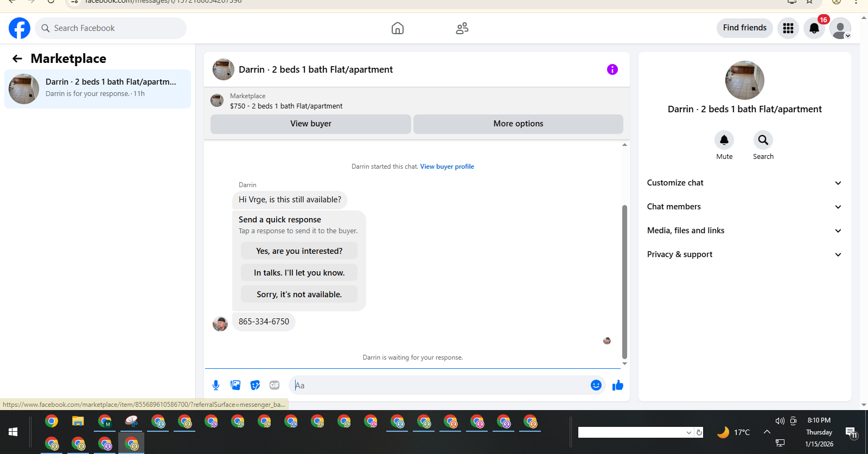The height and width of the screenshot is (454, 868).
Task: Click the message 'Hi Vrge, is this still available?'
Action: click(x=290, y=200)
